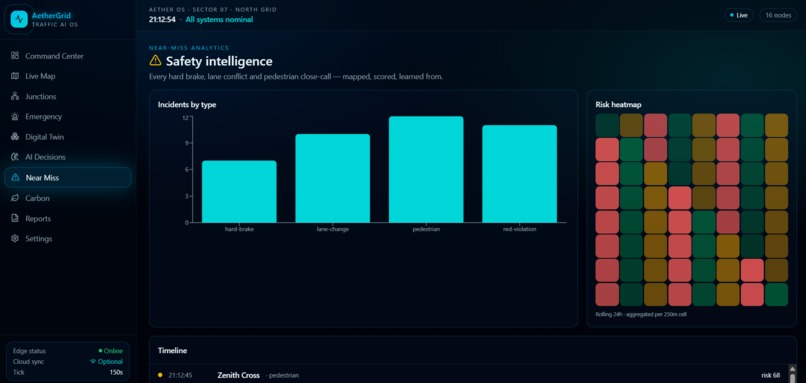Click the 16 nodes badge
Viewport: 806px width, 383px height.
pyautogui.click(x=778, y=15)
